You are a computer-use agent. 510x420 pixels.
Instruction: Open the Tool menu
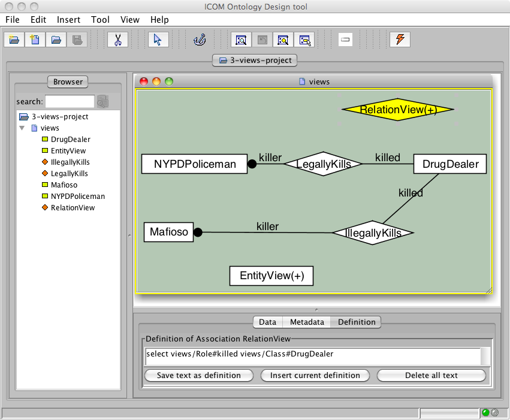pos(100,20)
